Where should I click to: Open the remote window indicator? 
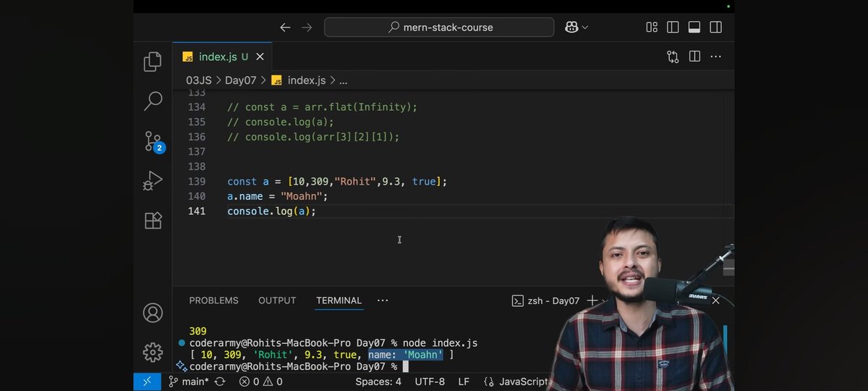(x=147, y=382)
